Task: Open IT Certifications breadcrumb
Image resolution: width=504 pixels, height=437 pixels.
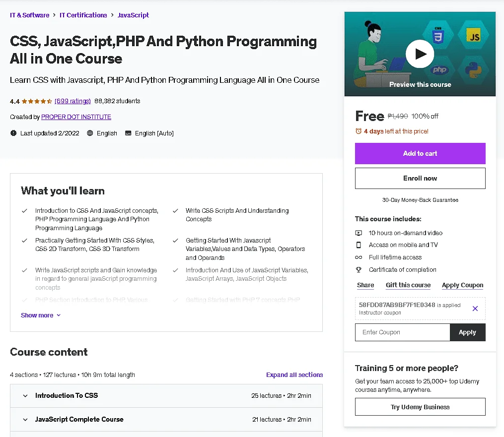Action: tap(83, 15)
